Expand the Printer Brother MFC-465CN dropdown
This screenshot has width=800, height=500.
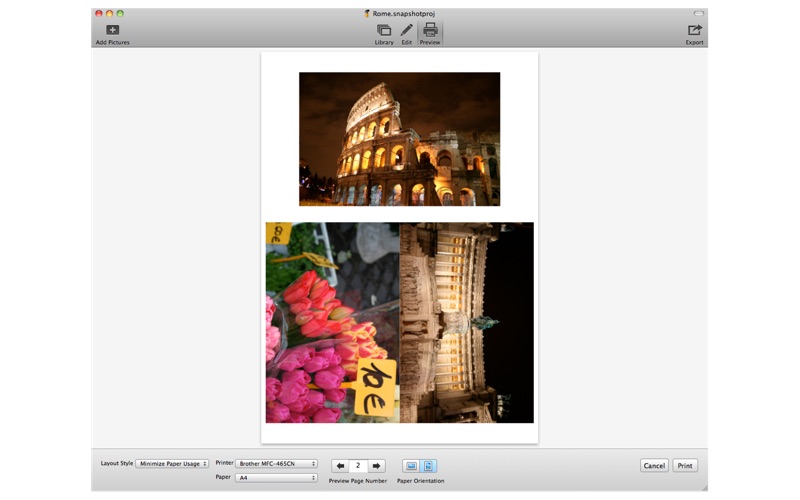pyautogui.click(x=276, y=464)
